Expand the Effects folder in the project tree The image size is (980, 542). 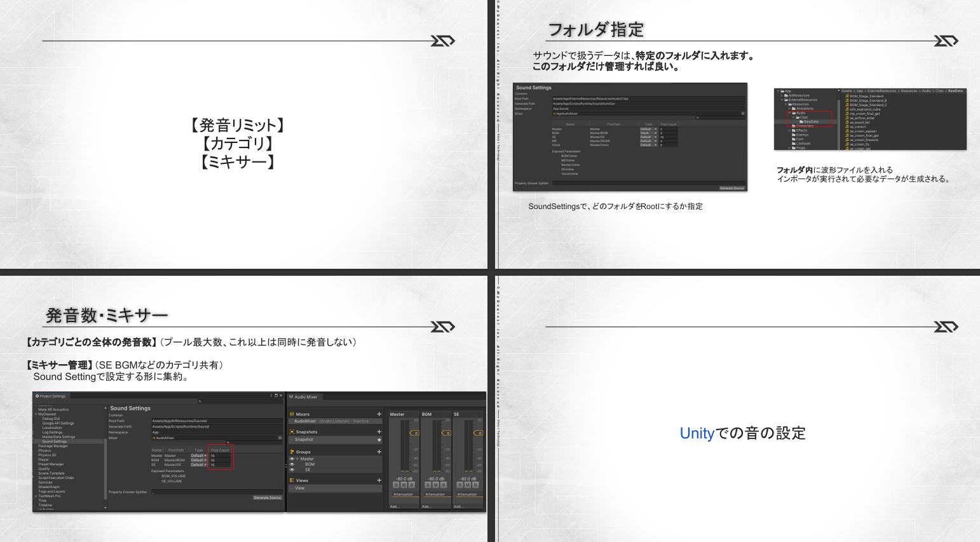pyautogui.click(x=789, y=131)
